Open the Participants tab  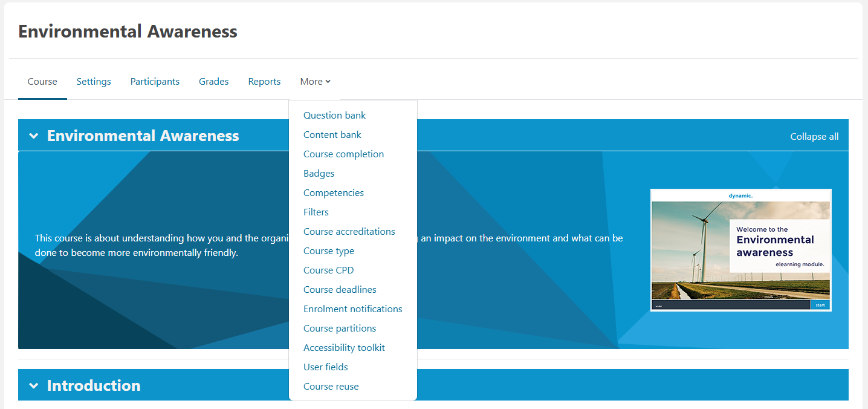[155, 82]
